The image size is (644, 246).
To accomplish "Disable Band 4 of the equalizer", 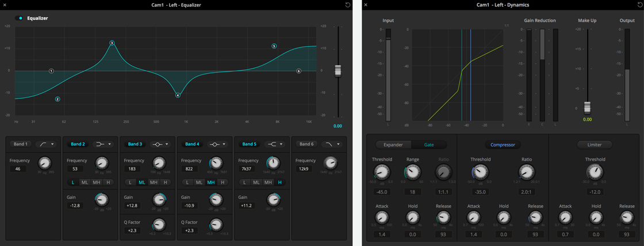I will coord(191,144).
